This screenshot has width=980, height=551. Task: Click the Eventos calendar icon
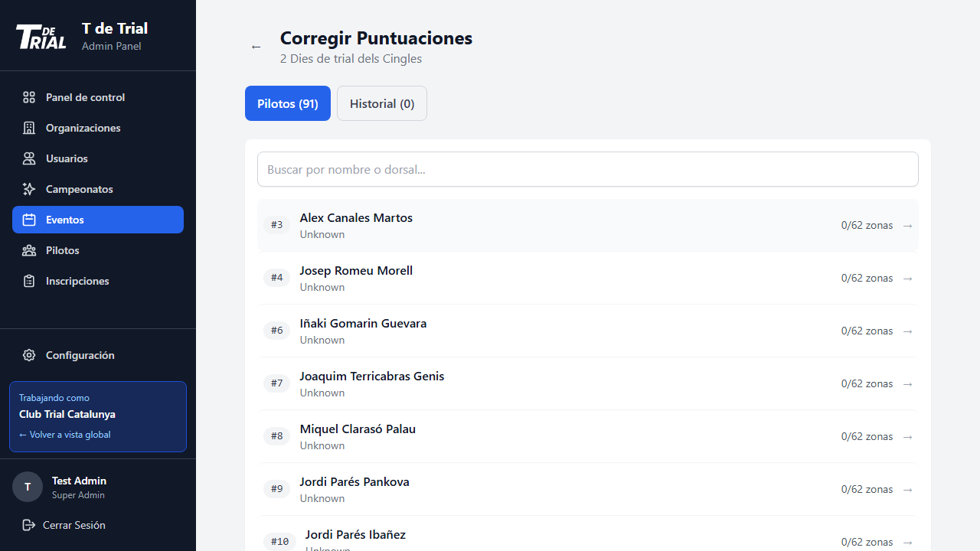[x=29, y=220]
